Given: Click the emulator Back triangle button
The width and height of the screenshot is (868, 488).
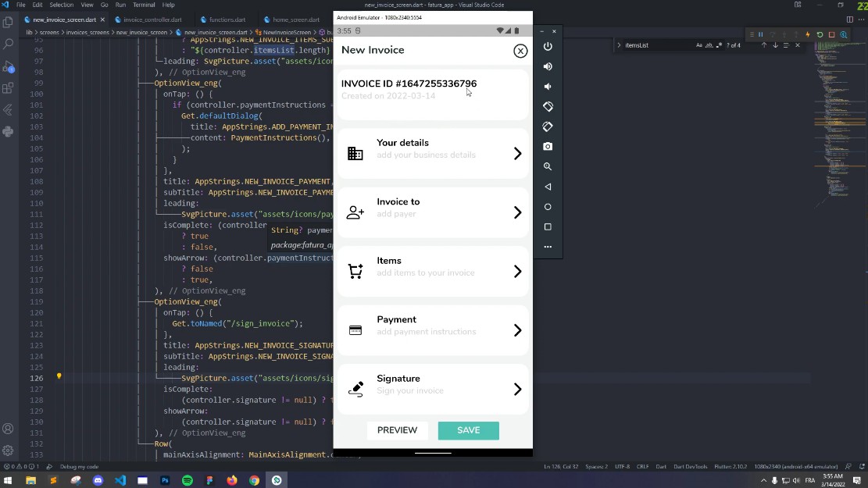Looking at the screenshot, I should click(x=548, y=187).
